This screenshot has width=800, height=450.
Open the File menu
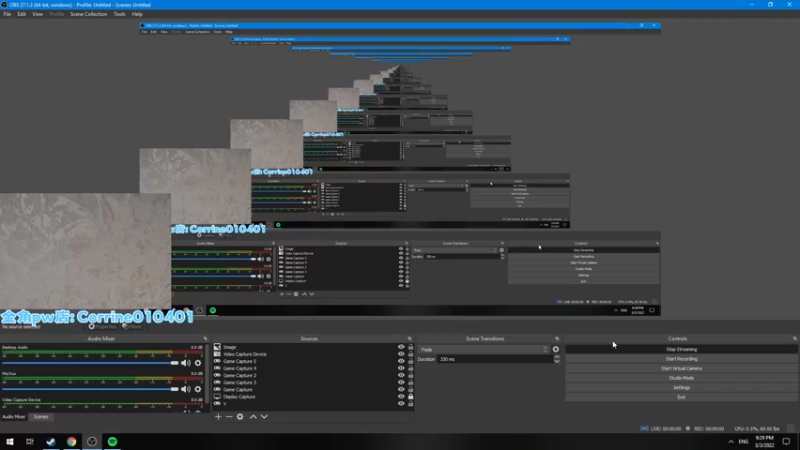(x=7, y=14)
